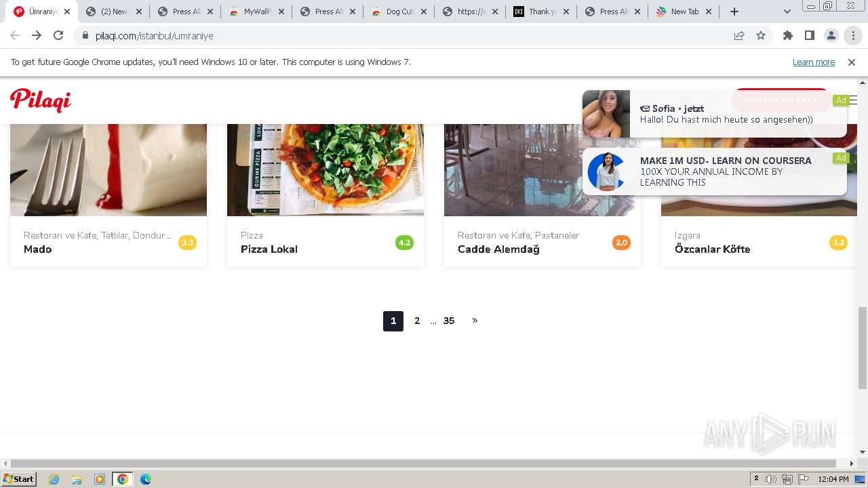
Task: Click the Pilaqi logo
Action: click(41, 100)
